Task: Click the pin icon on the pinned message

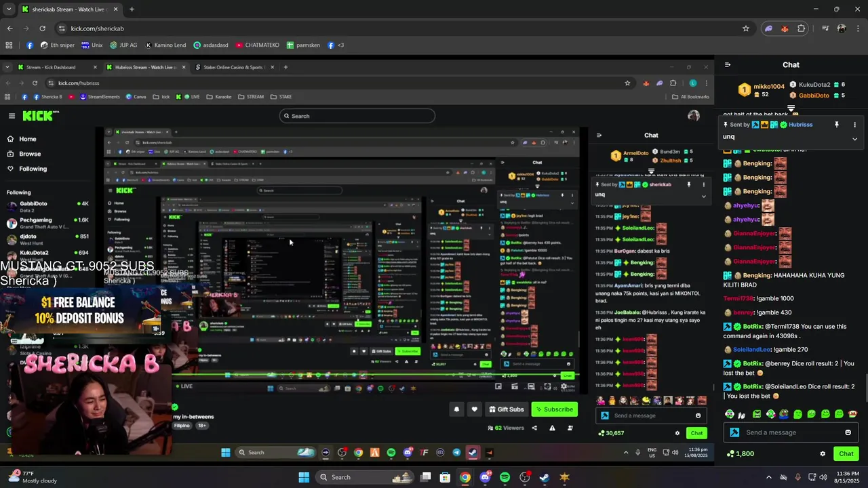Action: pos(837,125)
